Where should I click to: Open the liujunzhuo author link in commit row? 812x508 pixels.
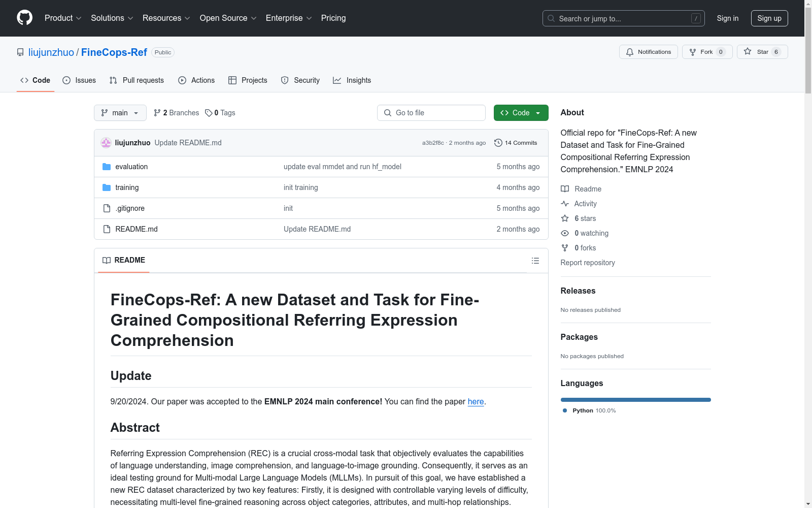coord(132,143)
